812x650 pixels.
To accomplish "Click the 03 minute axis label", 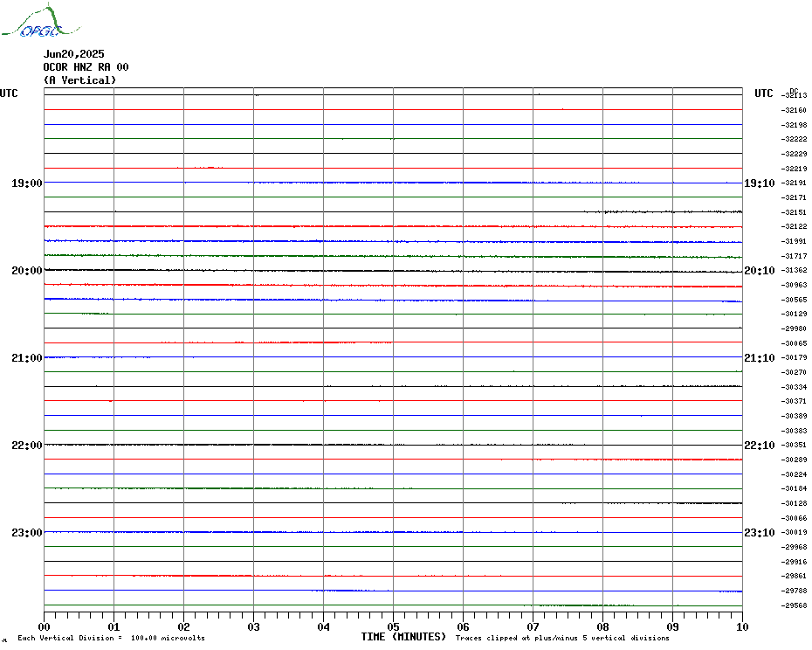I will point(254,626).
